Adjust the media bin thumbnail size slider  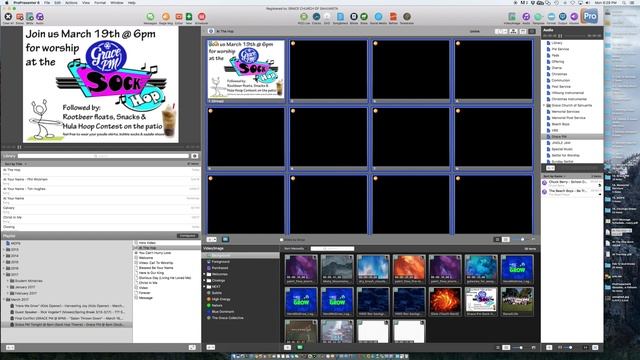(520, 347)
